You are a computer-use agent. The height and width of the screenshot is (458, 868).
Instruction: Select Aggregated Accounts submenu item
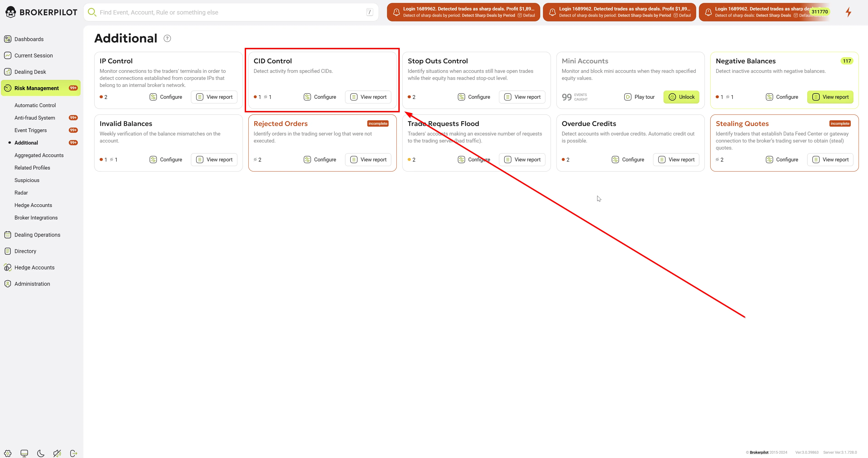39,155
